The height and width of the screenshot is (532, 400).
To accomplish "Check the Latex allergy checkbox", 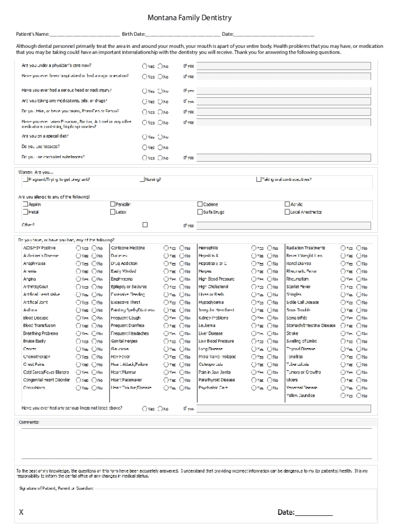I will 113,212.
